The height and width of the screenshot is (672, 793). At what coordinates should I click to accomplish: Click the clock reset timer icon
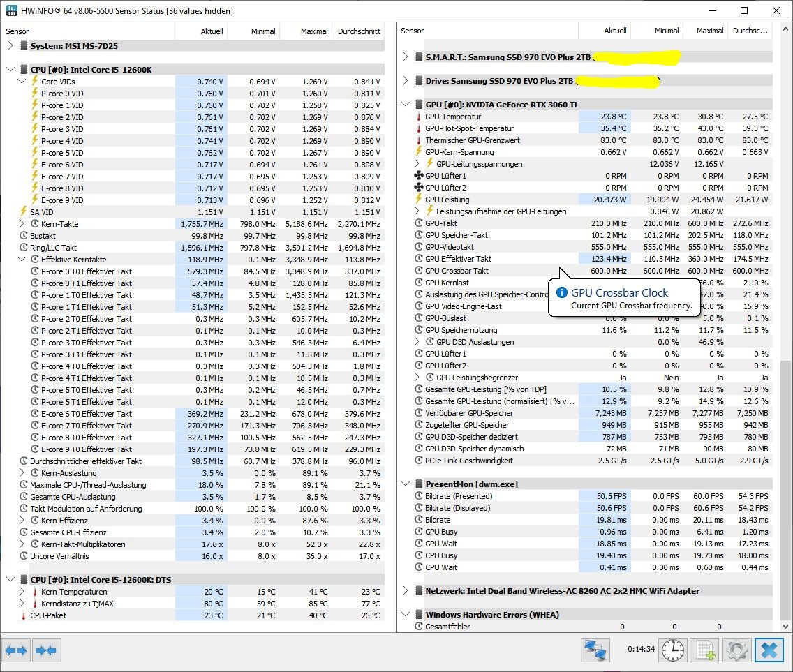click(673, 650)
